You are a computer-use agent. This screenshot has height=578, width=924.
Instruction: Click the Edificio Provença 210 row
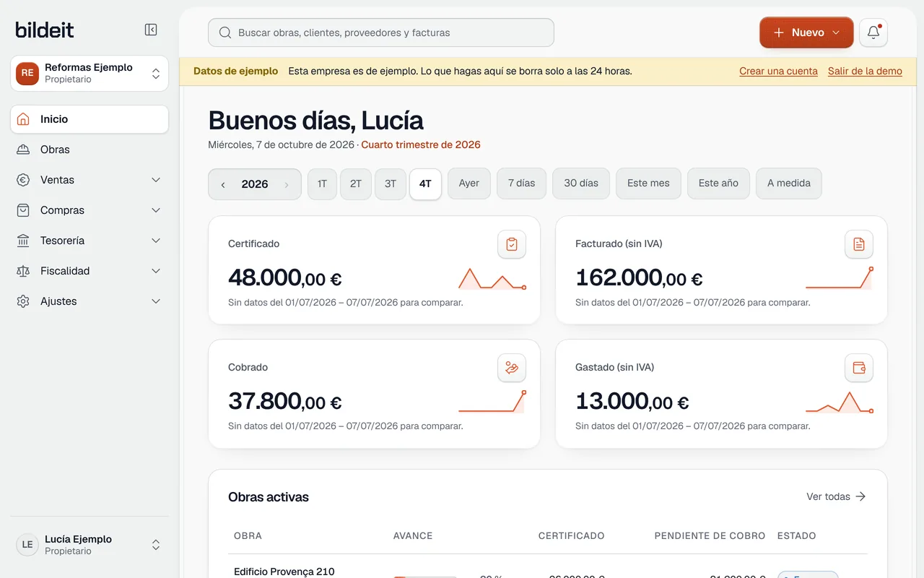click(x=548, y=569)
